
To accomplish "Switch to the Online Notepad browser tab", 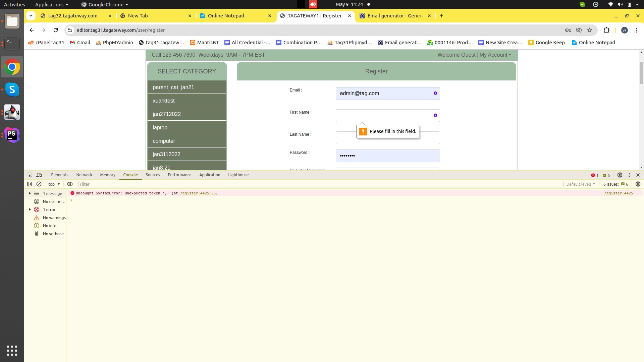I will click(x=226, y=15).
